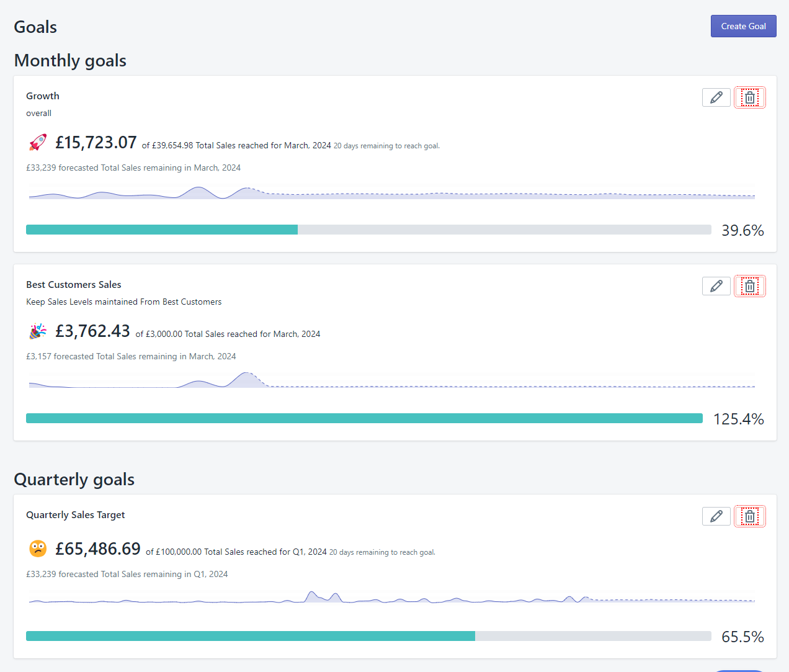The height and width of the screenshot is (672, 789).
Task: Edit the Quarterly Sales Target goal
Action: 716,516
